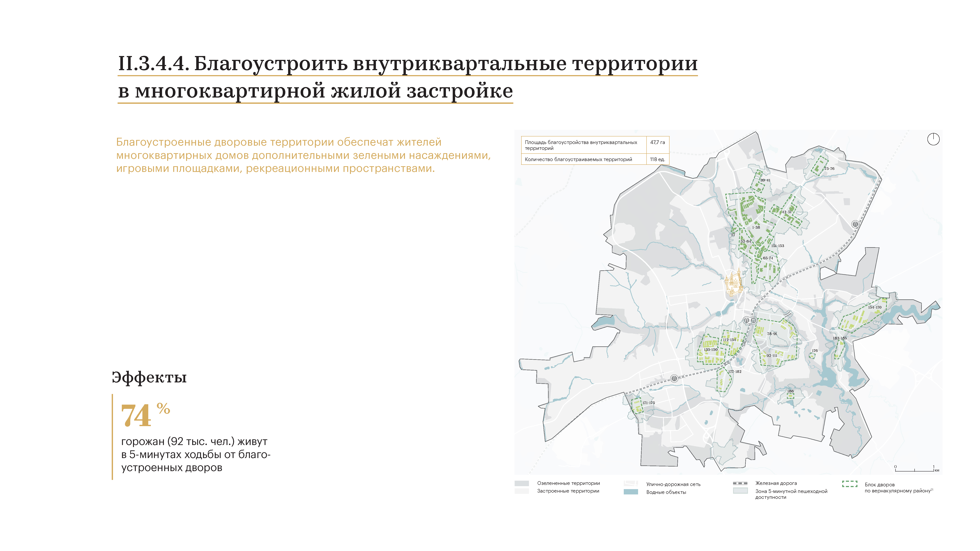The height and width of the screenshot is (551, 980).
Task: Click the map label '39-41'
Action: pos(765,180)
